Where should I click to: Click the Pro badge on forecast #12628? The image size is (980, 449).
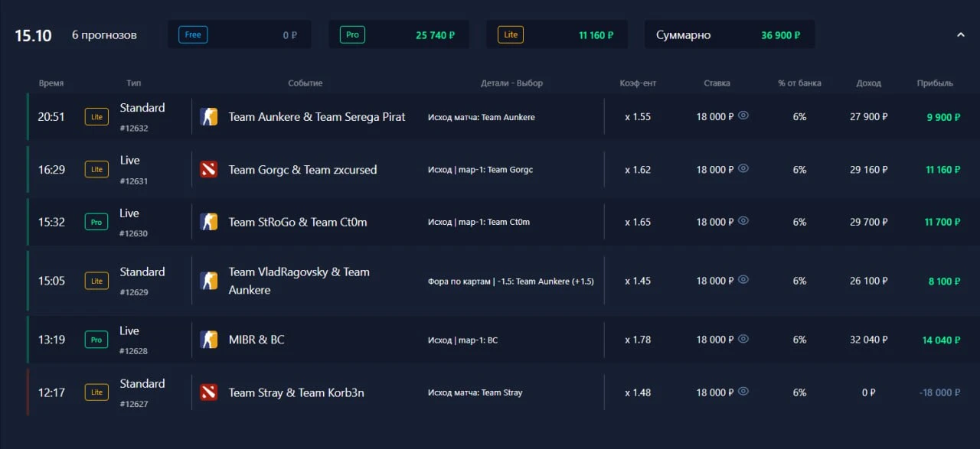(96, 340)
